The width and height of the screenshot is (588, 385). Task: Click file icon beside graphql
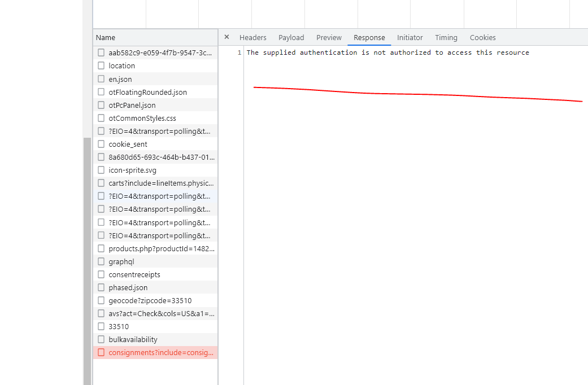[101, 261]
